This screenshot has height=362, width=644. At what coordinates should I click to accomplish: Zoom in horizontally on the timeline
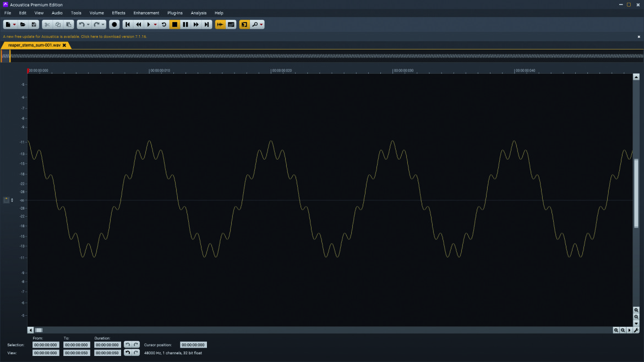pos(616,330)
